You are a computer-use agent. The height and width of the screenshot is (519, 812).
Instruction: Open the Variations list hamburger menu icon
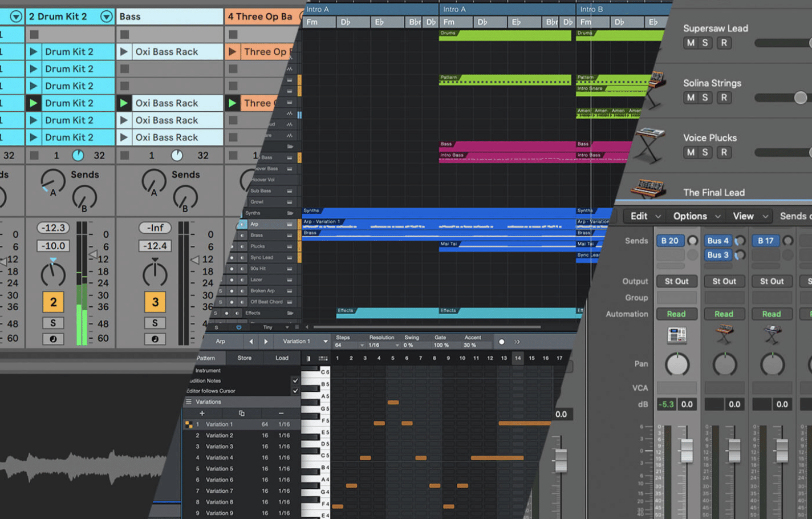click(x=189, y=402)
